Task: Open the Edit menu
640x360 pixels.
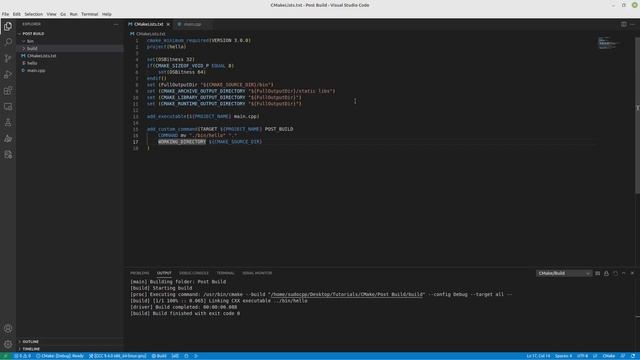Action: click(x=16, y=14)
